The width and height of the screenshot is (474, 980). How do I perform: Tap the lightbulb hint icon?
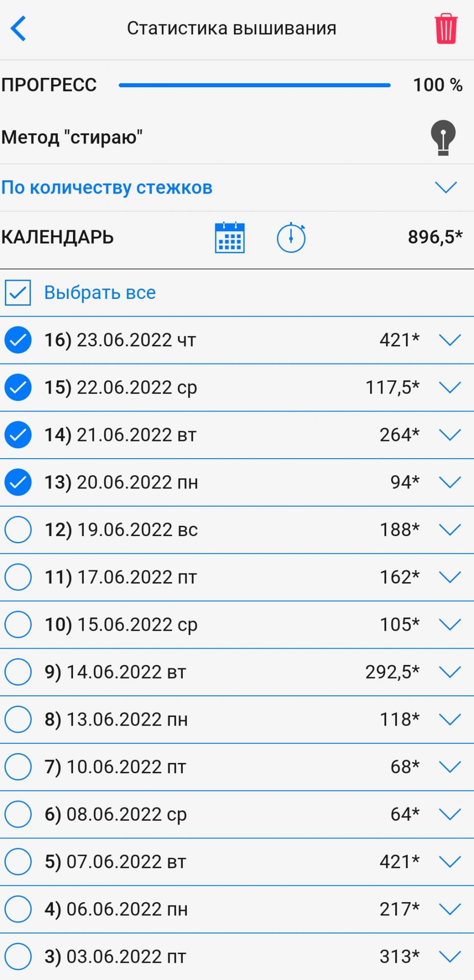pos(443,138)
